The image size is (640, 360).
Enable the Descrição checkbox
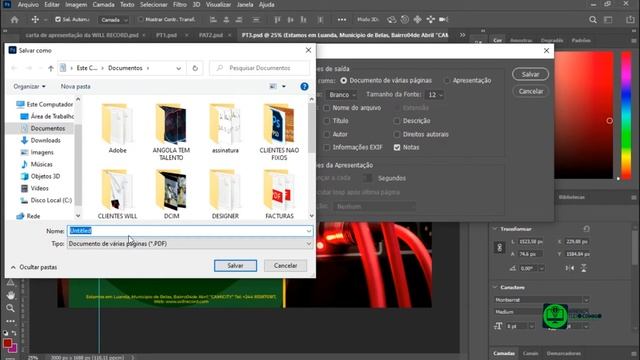(397, 121)
